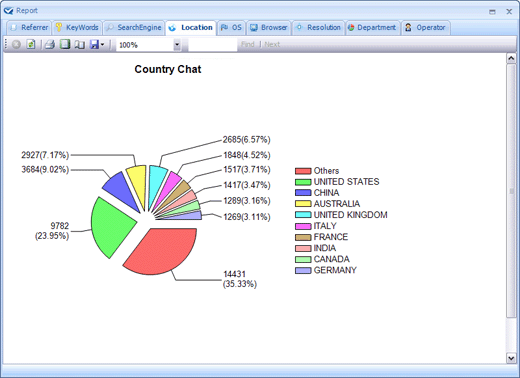520x378 pixels.
Task: Click the yellow Australia pie slice
Action: pos(138,182)
